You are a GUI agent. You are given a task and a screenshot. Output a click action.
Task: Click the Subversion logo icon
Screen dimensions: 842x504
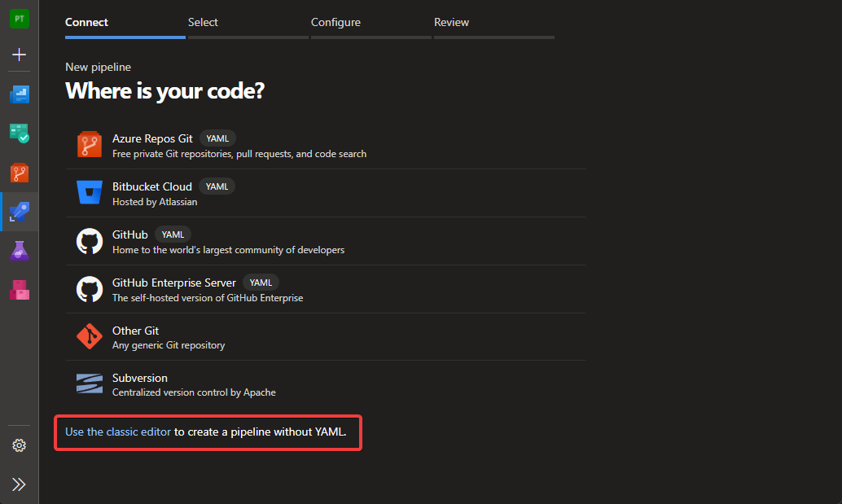90,383
